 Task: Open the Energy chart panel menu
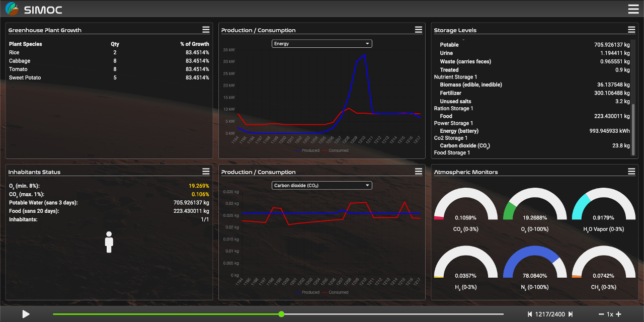click(419, 30)
